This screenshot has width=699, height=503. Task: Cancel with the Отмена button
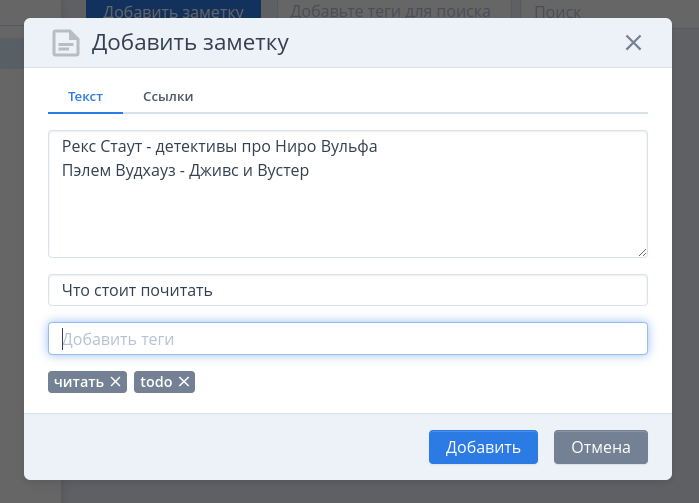[600, 447]
